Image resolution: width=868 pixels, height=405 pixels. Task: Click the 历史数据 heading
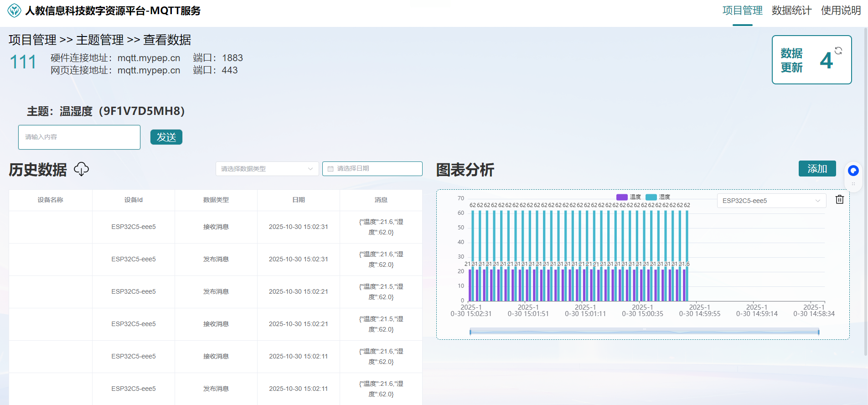38,170
